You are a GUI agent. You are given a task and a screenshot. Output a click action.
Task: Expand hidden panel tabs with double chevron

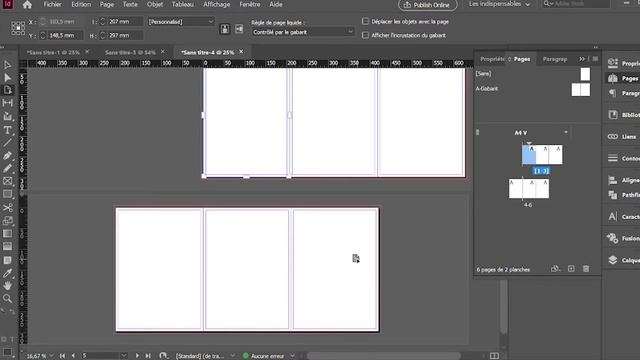coord(582,59)
